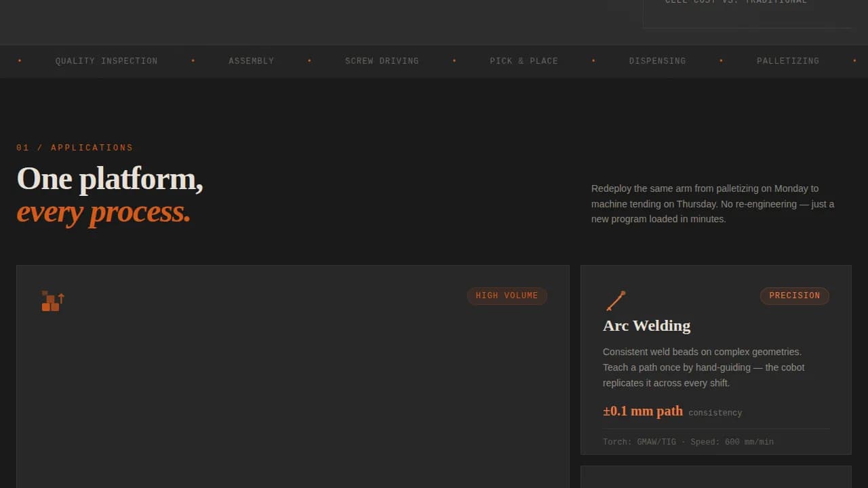868x488 pixels.
Task: Select ASSEMBLY in the top navigation strip
Action: pos(251,61)
